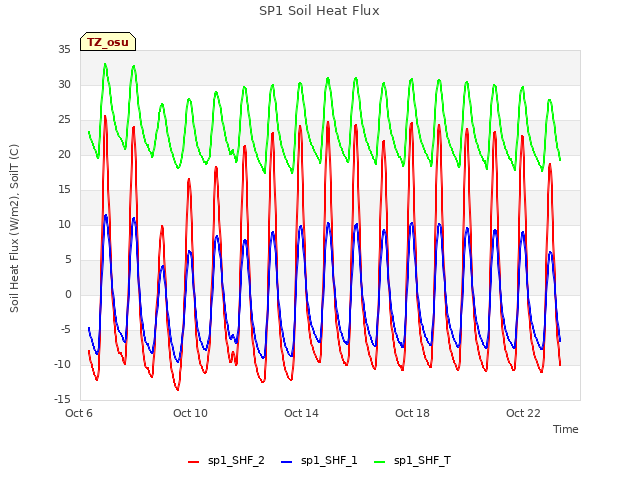
Task: Click the red sp1_SHF_2 legend swatch
Action: pyautogui.click(x=193, y=462)
